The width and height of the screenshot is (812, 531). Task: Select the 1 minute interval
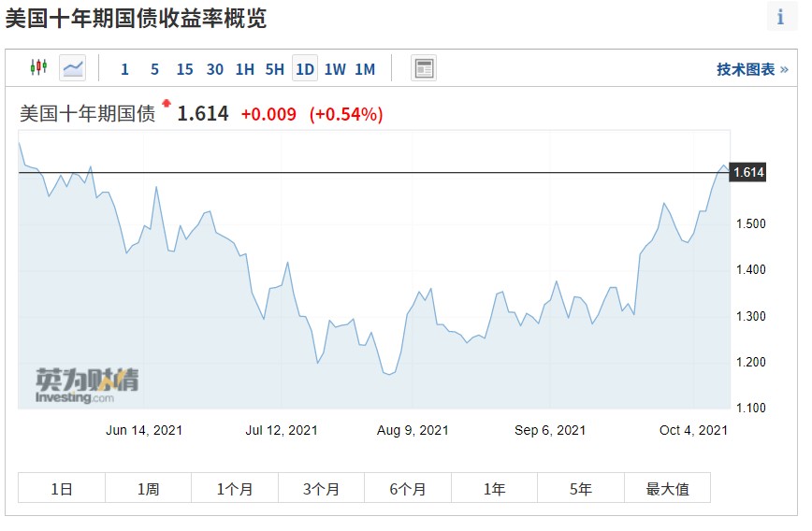click(x=124, y=69)
